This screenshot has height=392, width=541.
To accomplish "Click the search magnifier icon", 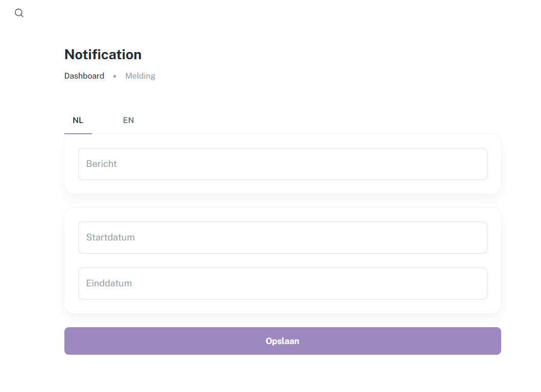I will click(x=19, y=13).
